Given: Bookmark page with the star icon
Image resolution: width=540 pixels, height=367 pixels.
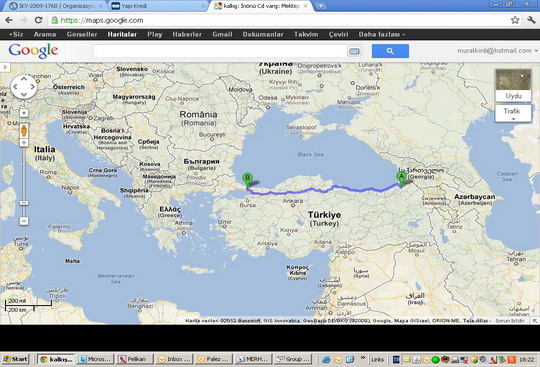Looking at the screenshot, I should (515, 20).
